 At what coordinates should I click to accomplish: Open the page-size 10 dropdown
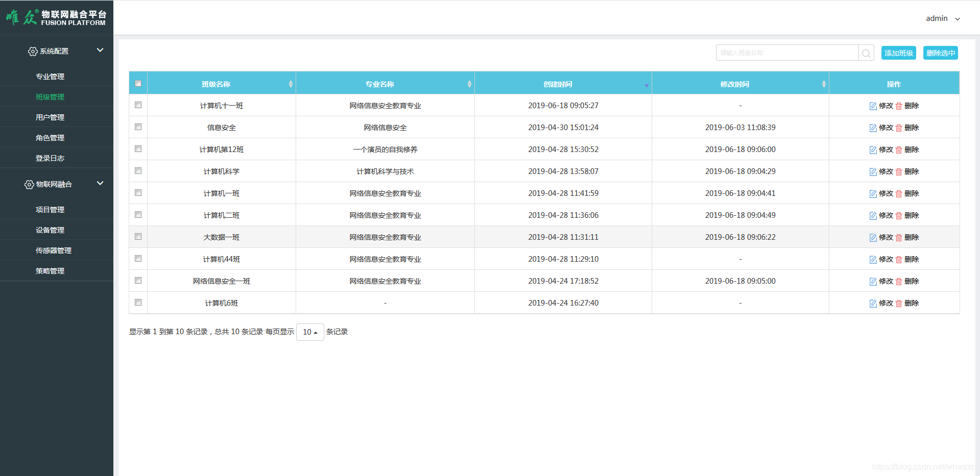pyautogui.click(x=310, y=332)
